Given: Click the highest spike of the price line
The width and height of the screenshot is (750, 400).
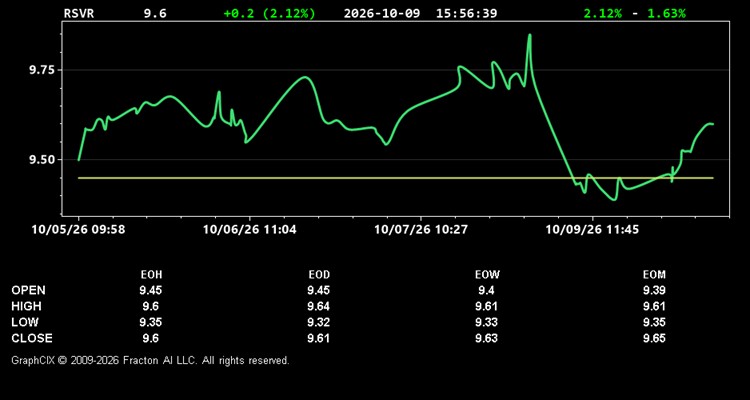Looking at the screenshot, I should [529, 35].
